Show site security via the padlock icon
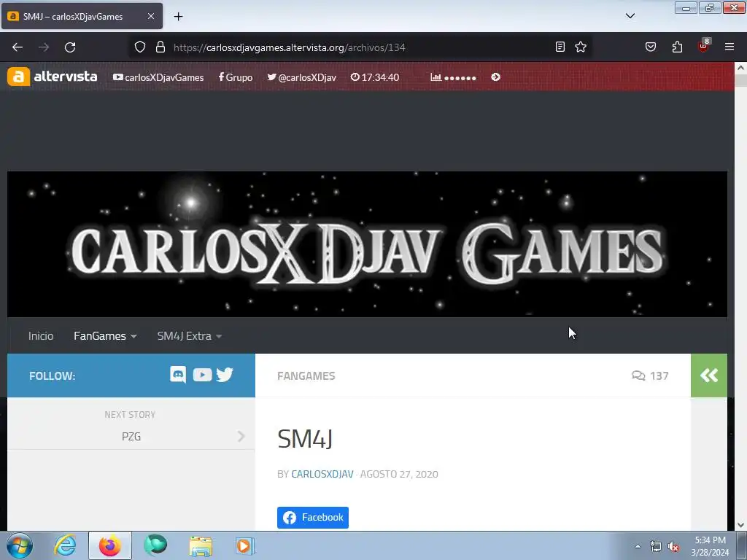Screen dimensions: 747x560 pyautogui.click(x=160, y=47)
